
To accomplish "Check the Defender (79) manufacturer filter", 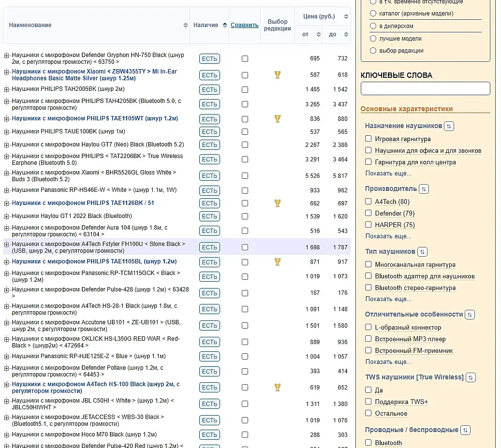I will click(x=368, y=213).
